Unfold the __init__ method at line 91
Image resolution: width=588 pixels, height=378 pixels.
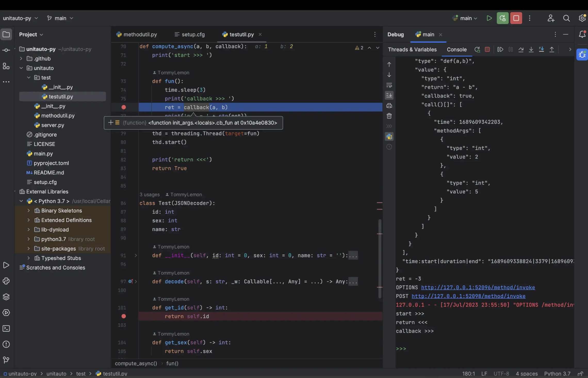[136, 256]
